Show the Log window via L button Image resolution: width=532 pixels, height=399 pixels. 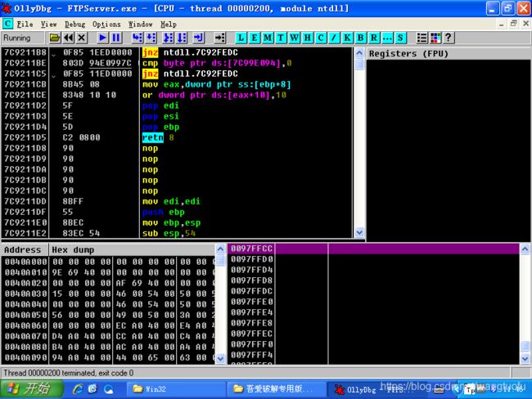(x=241, y=38)
